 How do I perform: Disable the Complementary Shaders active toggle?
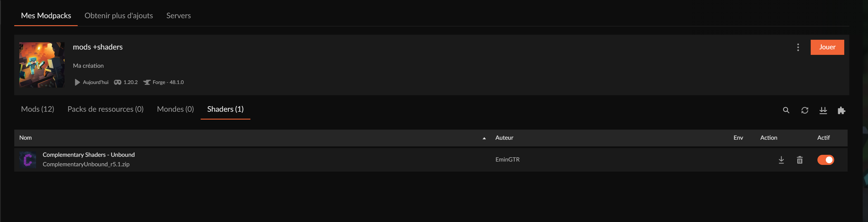tap(826, 160)
